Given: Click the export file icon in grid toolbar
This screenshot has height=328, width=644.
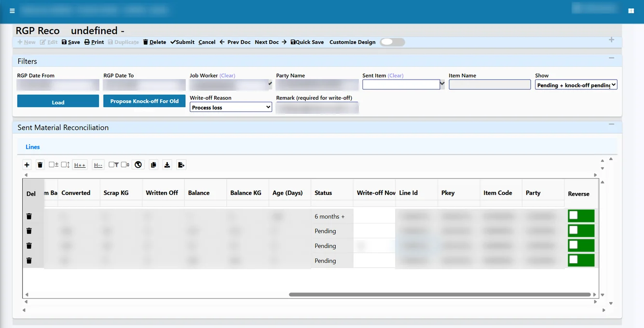Looking at the screenshot, I should coord(181,165).
